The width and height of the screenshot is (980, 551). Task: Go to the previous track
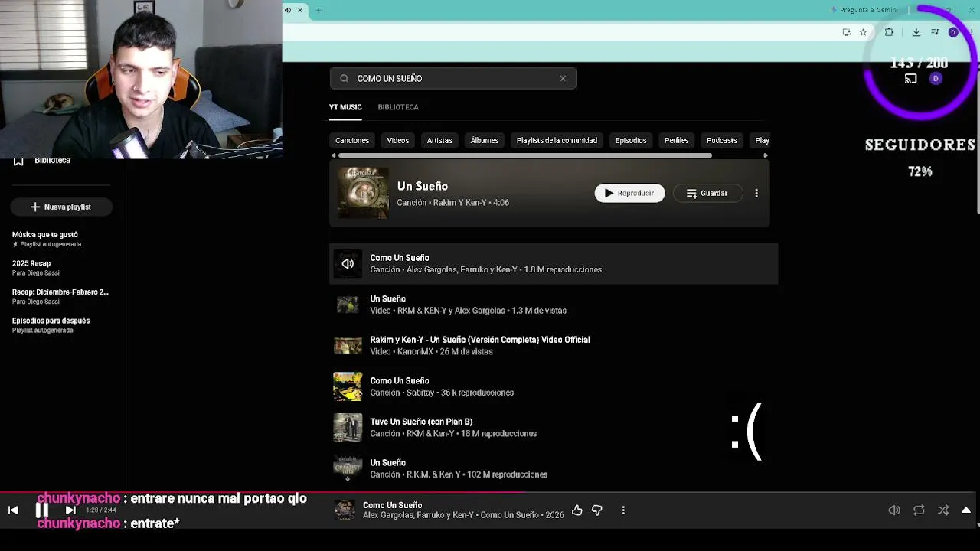(13, 510)
